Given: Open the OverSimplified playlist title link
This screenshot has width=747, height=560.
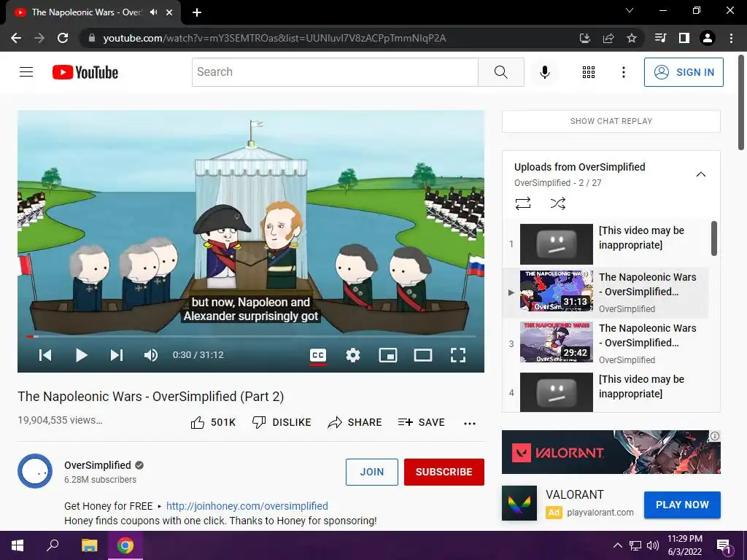Looking at the screenshot, I should [579, 167].
